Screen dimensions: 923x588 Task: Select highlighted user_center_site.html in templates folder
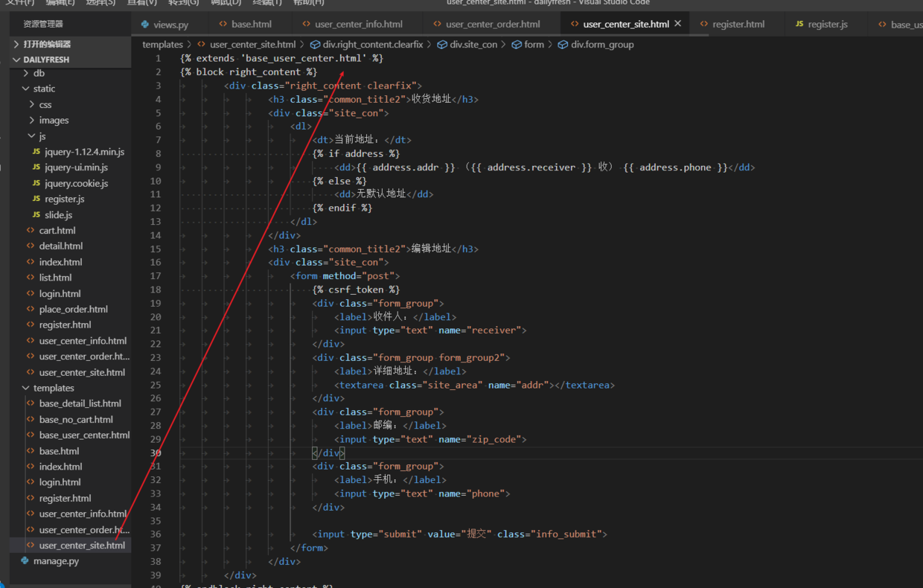[71, 546]
